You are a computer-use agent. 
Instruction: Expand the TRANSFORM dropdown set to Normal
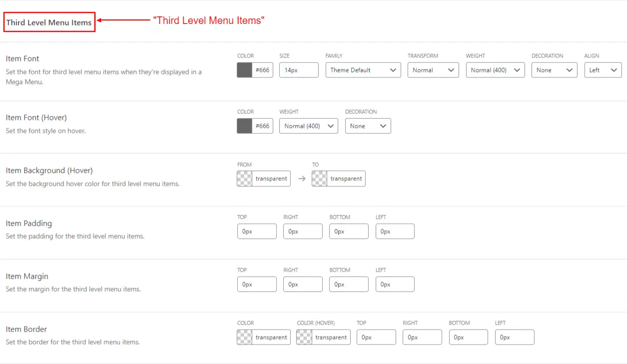coord(433,70)
